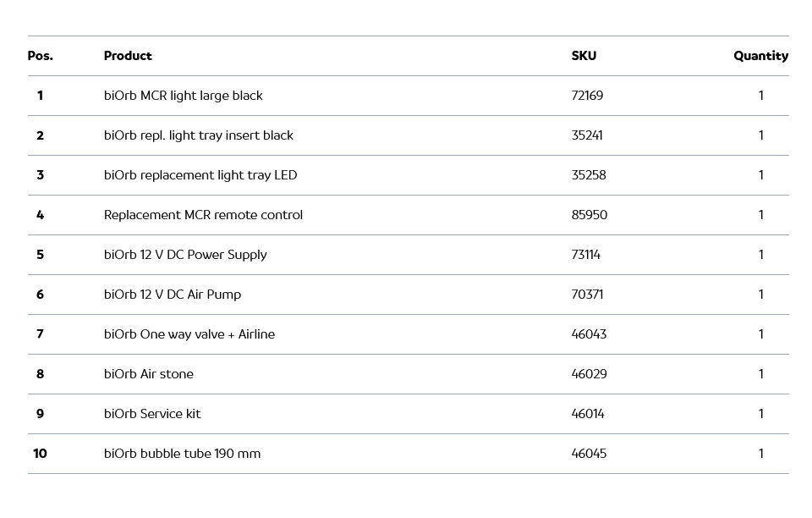Click the quantity for biOrb Air stone

(x=760, y=374)
